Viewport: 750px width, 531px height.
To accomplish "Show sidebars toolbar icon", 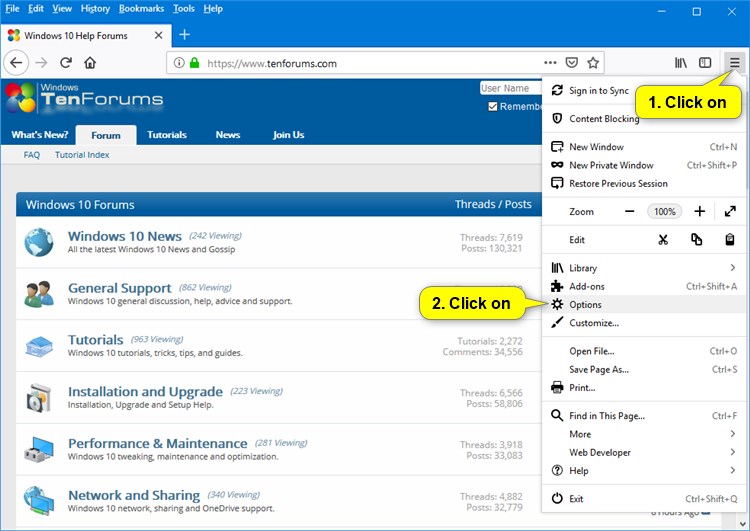I will (705, 63).
